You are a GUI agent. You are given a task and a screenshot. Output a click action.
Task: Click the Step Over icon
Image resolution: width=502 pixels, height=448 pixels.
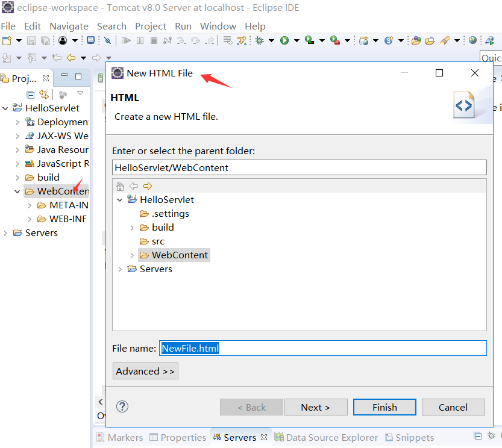point(195,40)
